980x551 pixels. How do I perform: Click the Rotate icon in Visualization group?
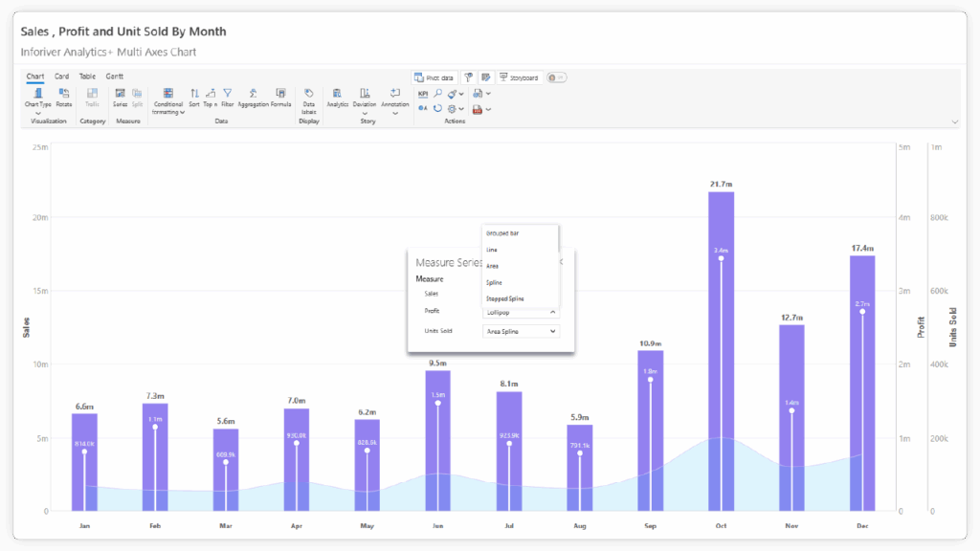pos(63,95)
